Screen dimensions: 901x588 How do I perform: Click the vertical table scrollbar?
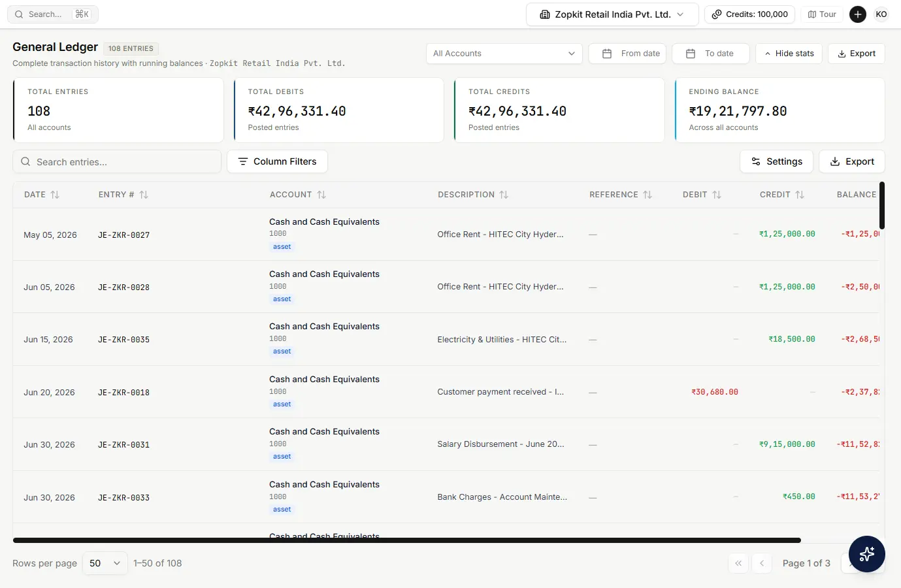[882, 206]
